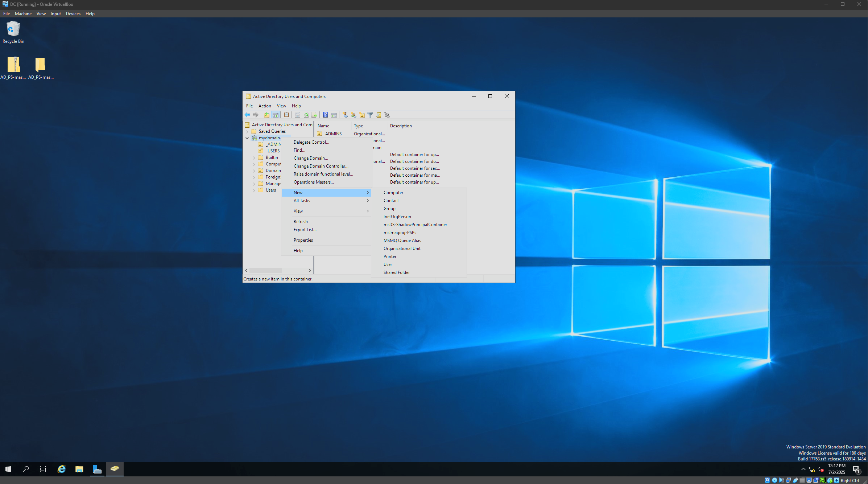The height and width of the screenshot is (484, 868).
Task: Select the AD_PS-mas... folder on desktop
Action: [x=41, y=68]
